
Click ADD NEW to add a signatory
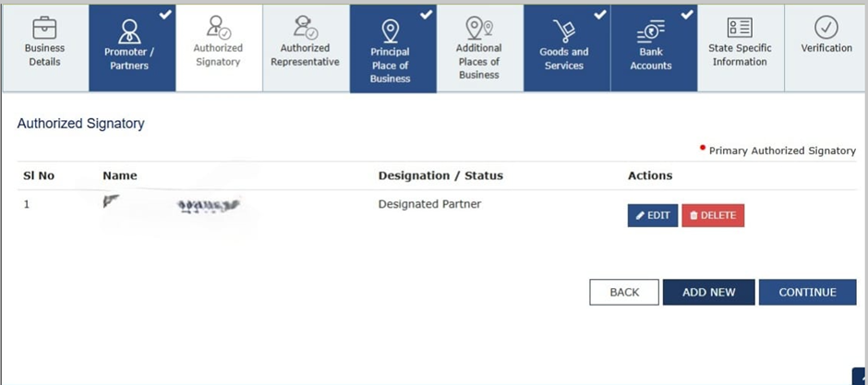point(708,292)
